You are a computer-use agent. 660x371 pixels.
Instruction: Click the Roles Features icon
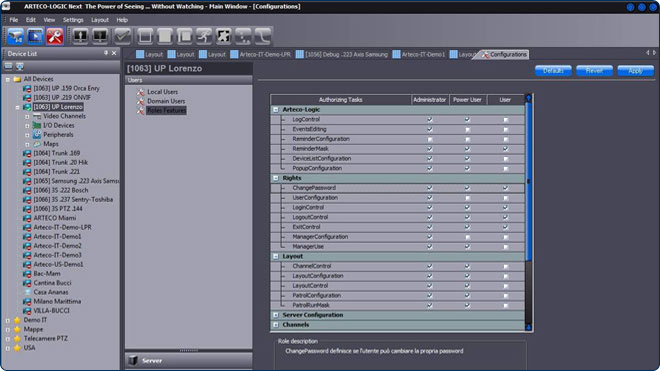[140, 110]
